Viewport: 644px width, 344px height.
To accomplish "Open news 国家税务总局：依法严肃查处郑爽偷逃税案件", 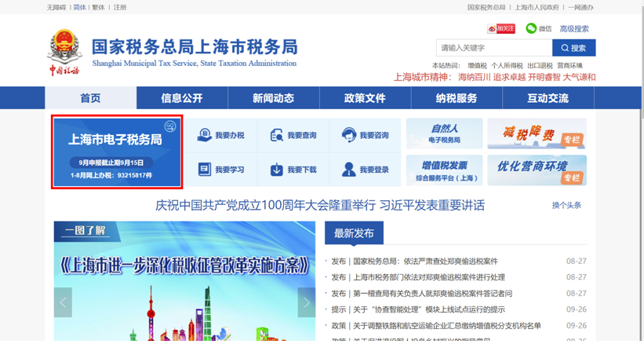I will click(425, 262).
